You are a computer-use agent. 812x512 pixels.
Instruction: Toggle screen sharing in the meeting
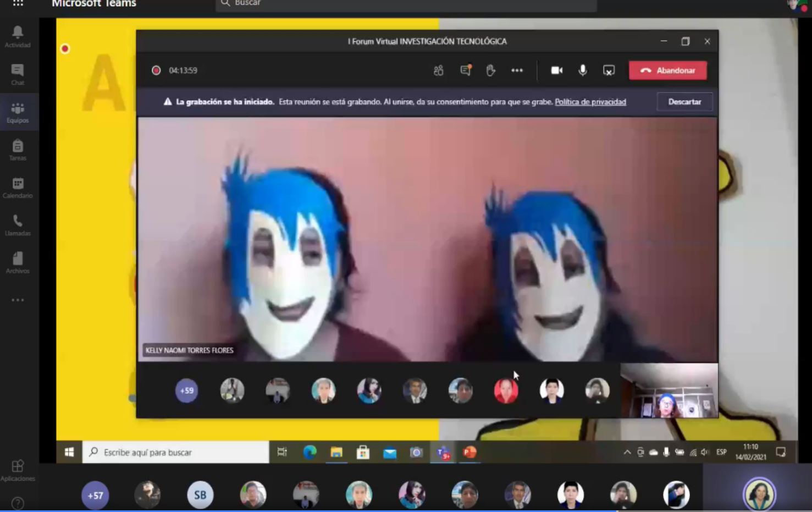tap(609, 70)
